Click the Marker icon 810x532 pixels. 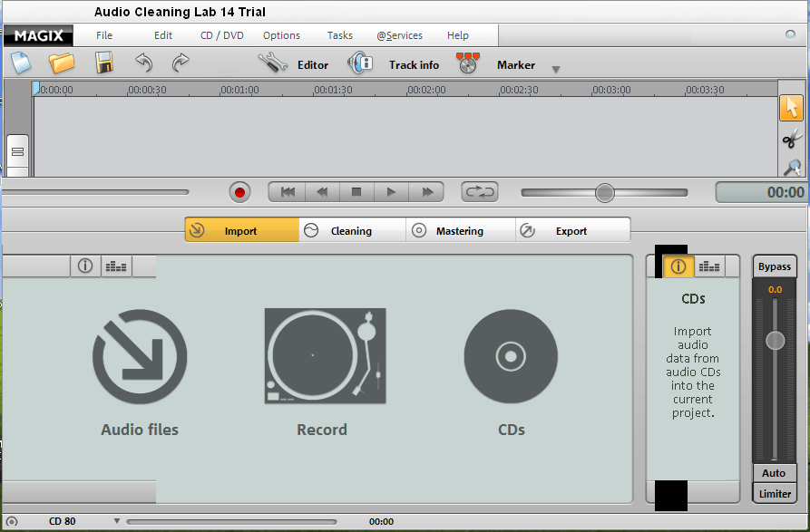(467, 63)
